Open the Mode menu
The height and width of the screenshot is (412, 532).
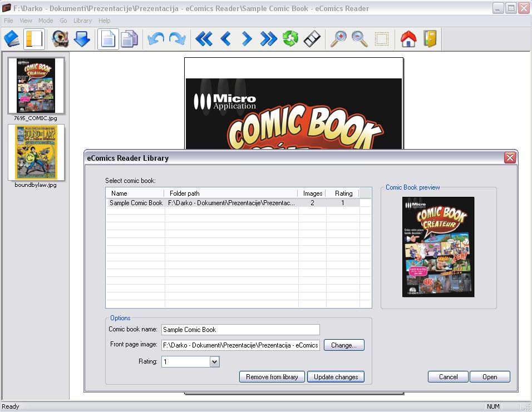pos(46,21)
